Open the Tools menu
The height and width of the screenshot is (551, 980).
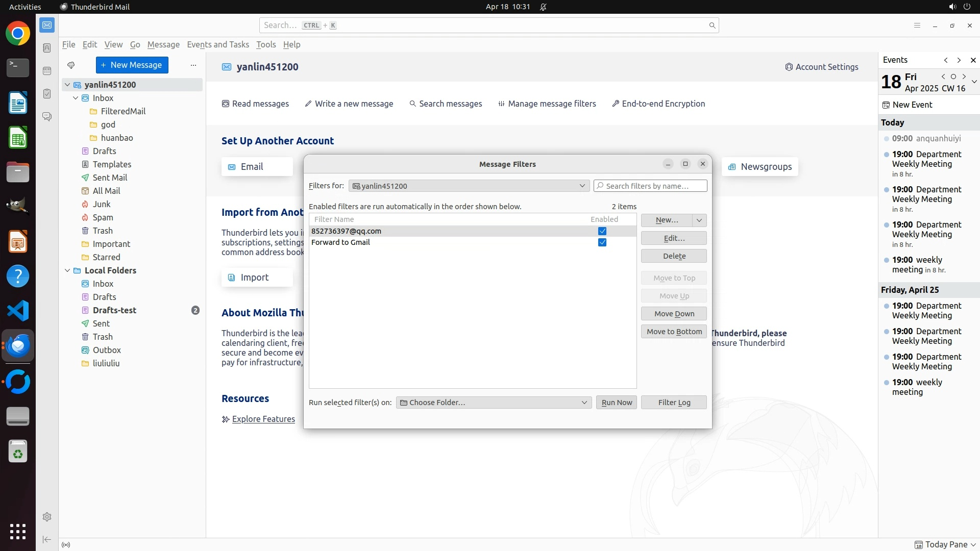(x=266, y=44)
